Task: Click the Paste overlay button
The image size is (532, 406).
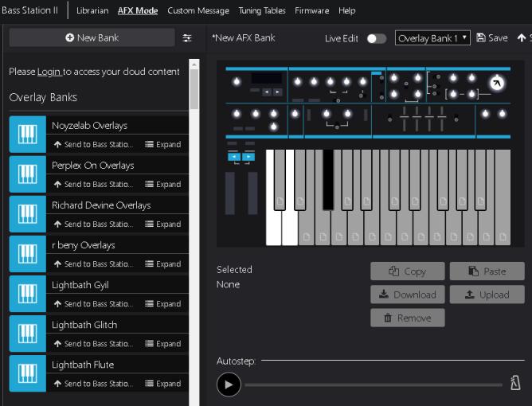Action: (x=487, y=271)
